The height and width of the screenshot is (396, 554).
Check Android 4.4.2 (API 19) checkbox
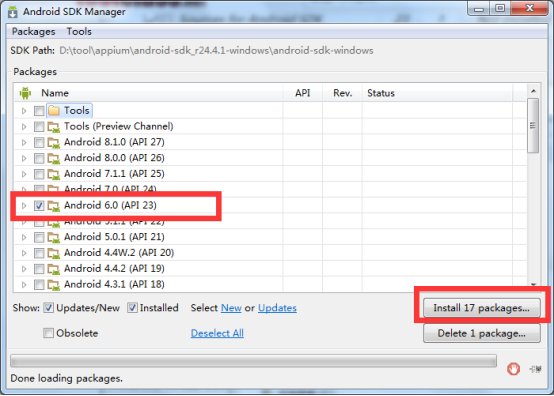[x=39, y=269]
